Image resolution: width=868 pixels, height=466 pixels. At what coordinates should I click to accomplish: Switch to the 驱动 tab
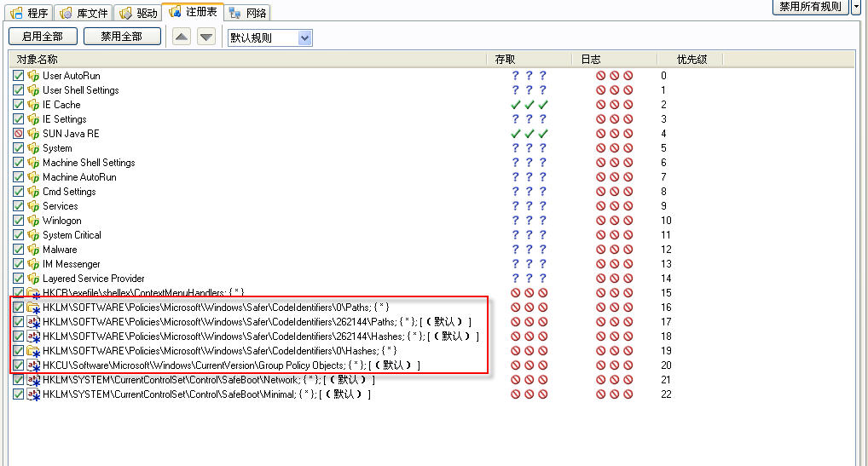pyautogui.click(x=138, y=13)
